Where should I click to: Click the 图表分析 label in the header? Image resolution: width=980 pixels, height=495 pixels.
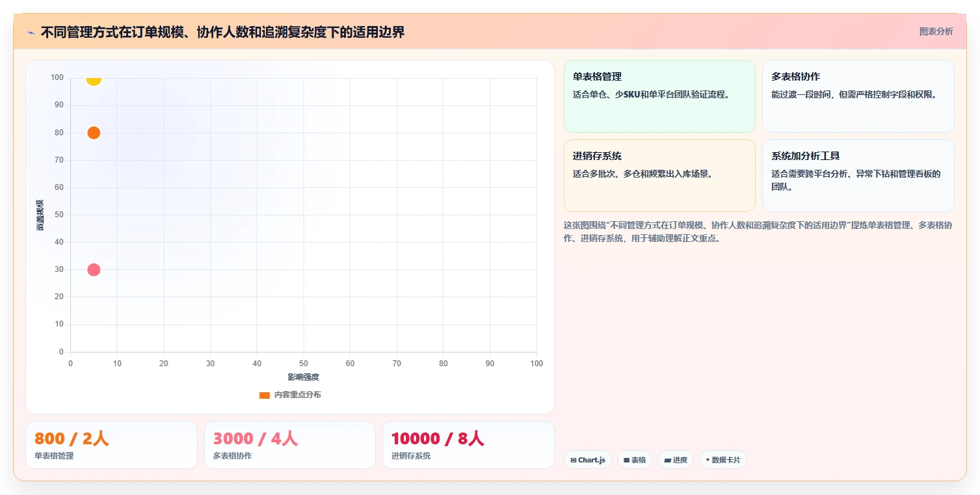tap(936, 31)
